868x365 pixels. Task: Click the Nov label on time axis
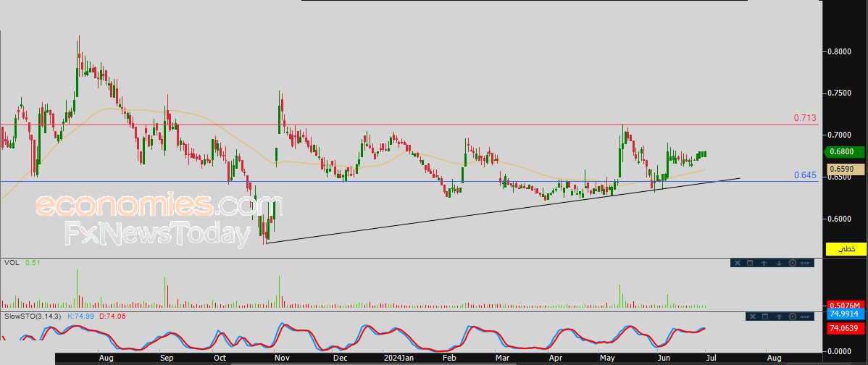pyautogui.click(x=282, y=358)
